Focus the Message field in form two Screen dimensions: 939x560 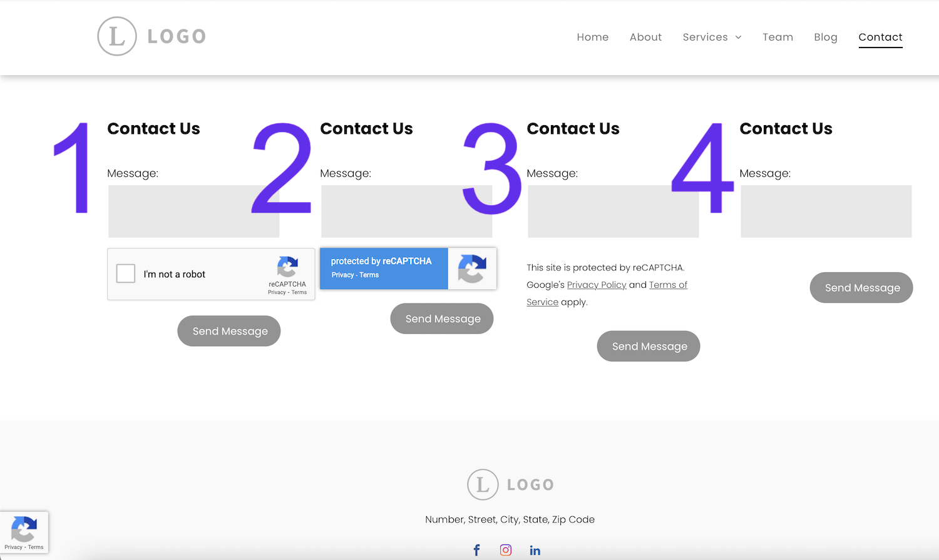click(407, 211)
